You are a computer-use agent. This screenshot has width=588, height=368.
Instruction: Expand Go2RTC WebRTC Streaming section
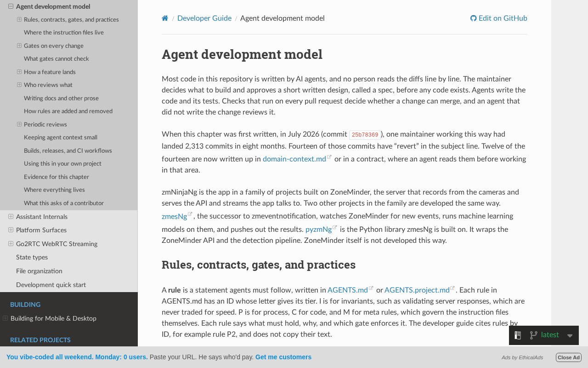[x=11, y=244]
